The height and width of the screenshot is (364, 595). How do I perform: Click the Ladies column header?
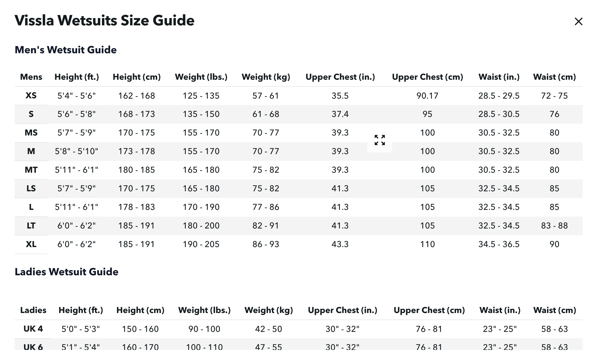[33, 310]
